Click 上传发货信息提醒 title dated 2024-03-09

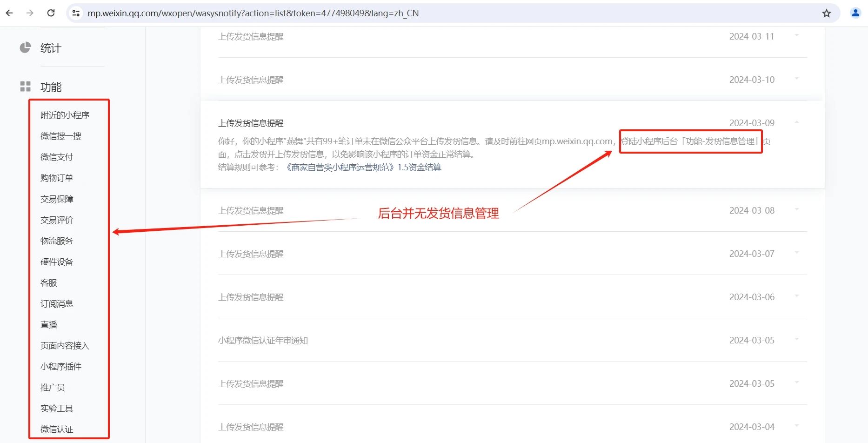coord(251,123)
